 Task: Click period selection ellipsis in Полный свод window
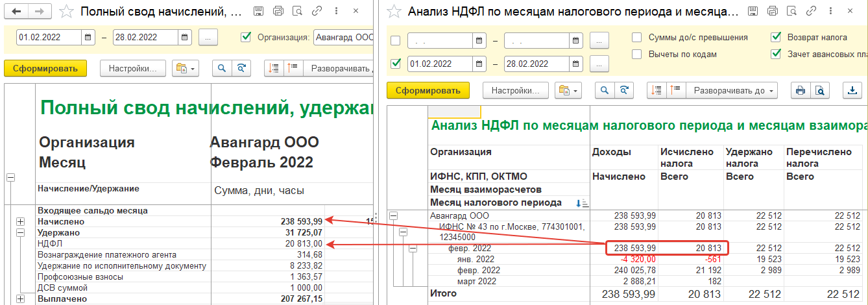[208, 37]
